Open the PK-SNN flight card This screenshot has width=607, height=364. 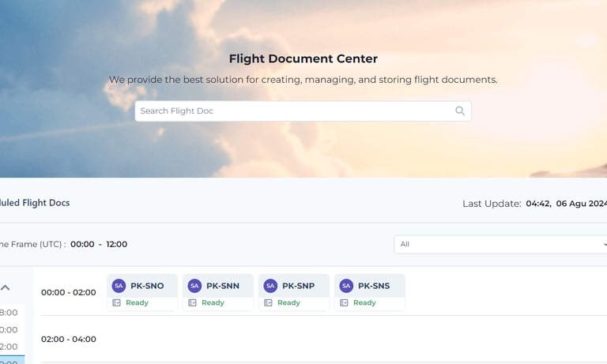click(x=218, y=292)
